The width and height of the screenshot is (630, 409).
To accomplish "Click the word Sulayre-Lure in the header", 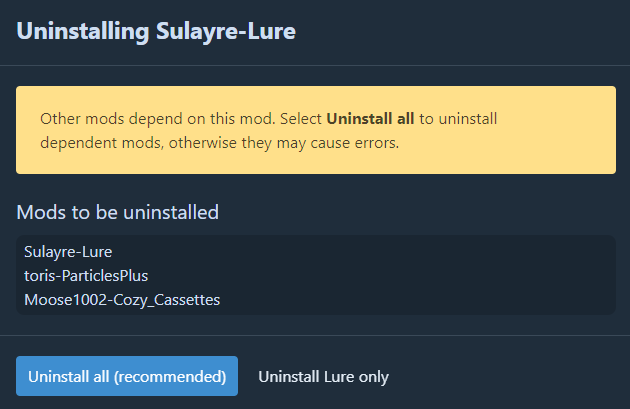I will [x=226, y=30].
